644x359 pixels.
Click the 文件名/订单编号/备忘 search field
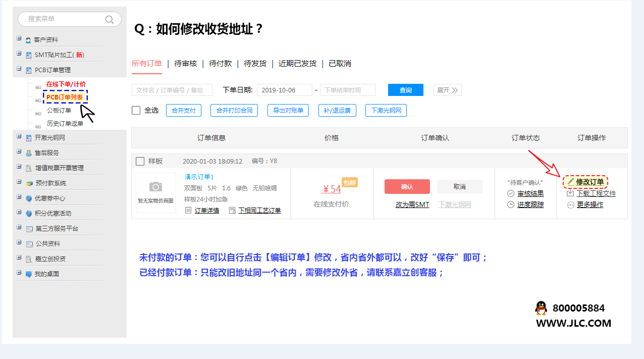pyautogui.click(x=174, y=90)
